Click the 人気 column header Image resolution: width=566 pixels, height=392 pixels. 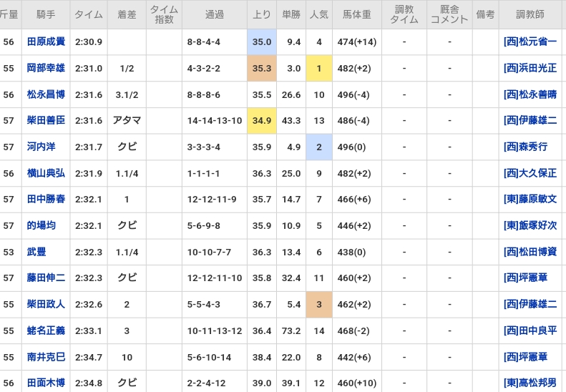(319, 14)
